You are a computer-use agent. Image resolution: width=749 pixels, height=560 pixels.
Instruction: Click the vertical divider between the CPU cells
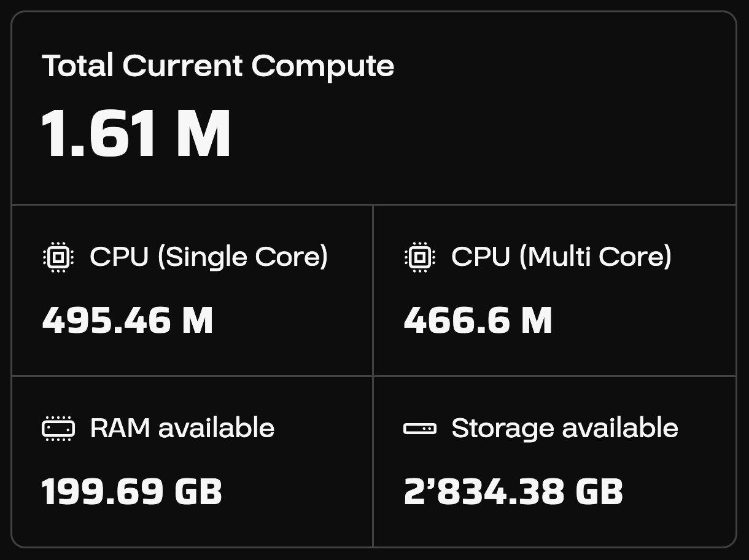[373, 290]
